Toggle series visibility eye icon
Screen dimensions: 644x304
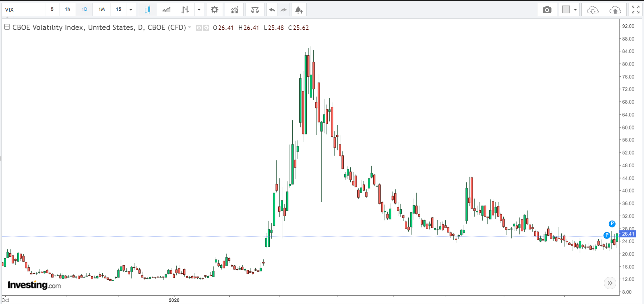199,28
